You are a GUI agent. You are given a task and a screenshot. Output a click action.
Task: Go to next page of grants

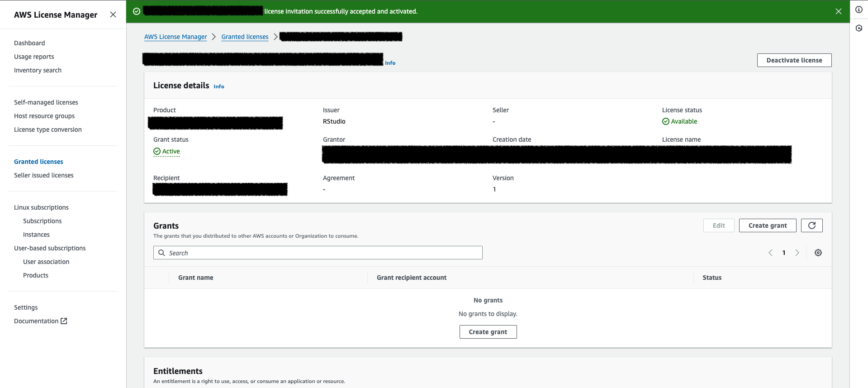pyautogui.click(x=797, y=253)
